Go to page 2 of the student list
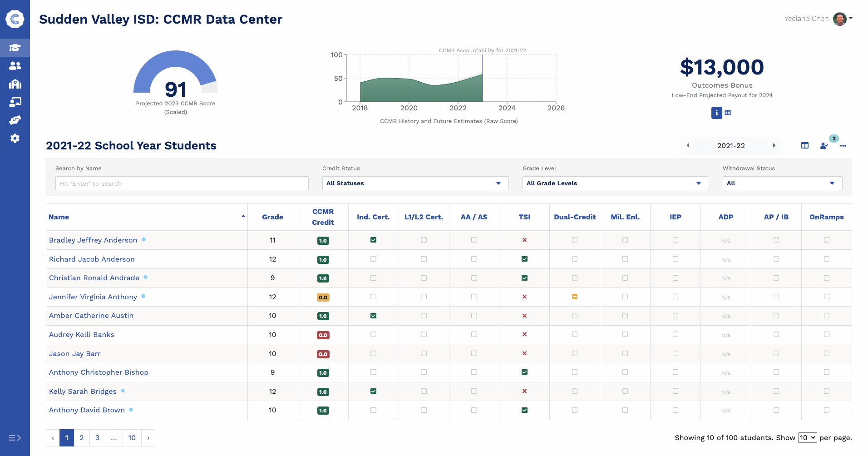 point(82,438)
